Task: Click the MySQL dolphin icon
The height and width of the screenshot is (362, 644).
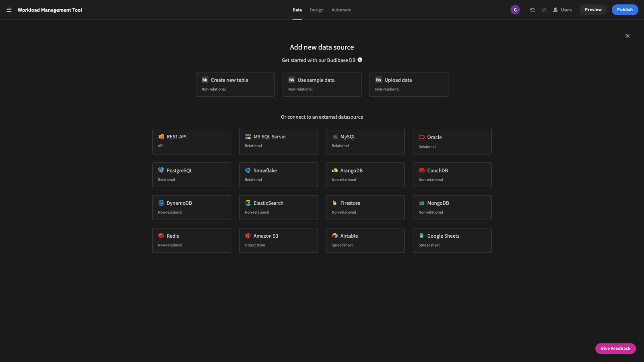Action: tap(335, 137)
